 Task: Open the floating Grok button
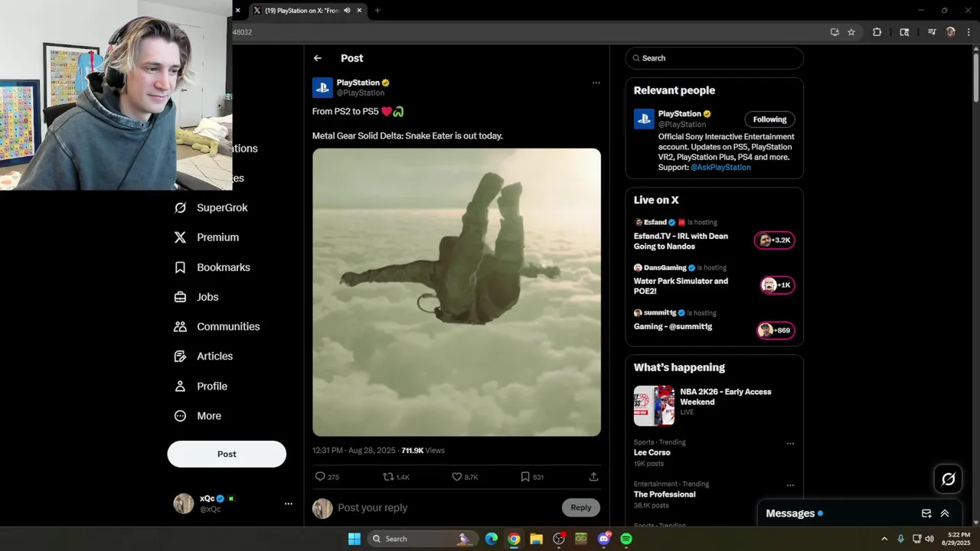point(948,479)
